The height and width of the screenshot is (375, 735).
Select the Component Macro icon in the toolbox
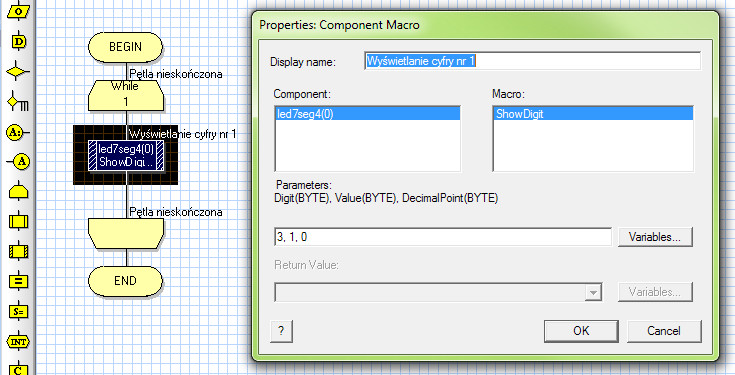(x=18, y=252)
